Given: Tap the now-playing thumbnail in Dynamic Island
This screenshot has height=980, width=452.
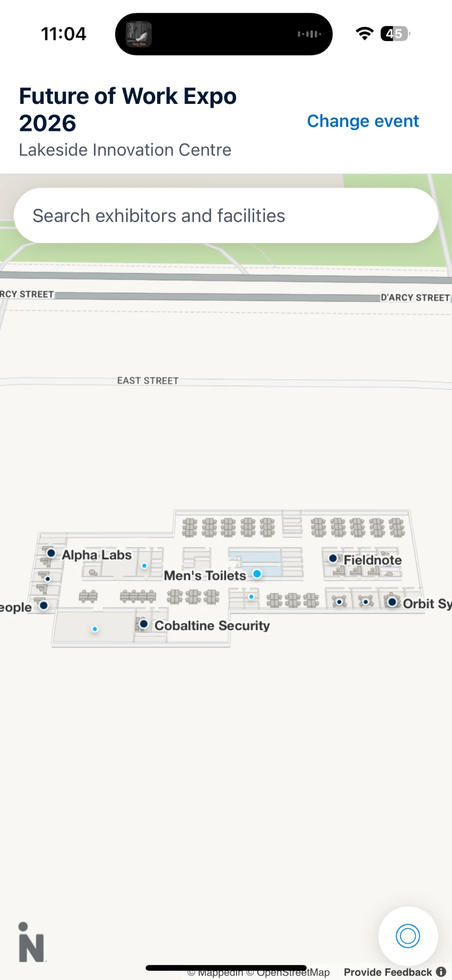Looking at the screenshot, I should point(139,34).
